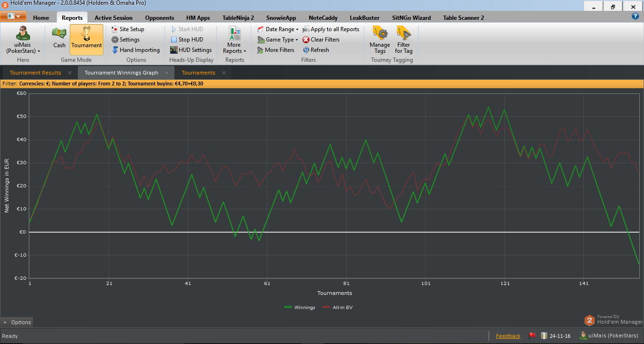Click the Ready status text
644x344 pixels.
pos(10,336)
